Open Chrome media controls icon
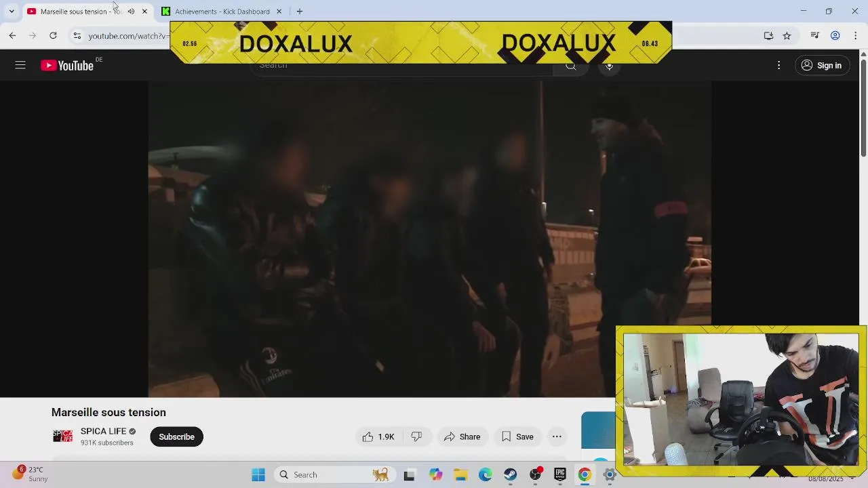Screen dimensions: 868x488 [x=815, y=35]
